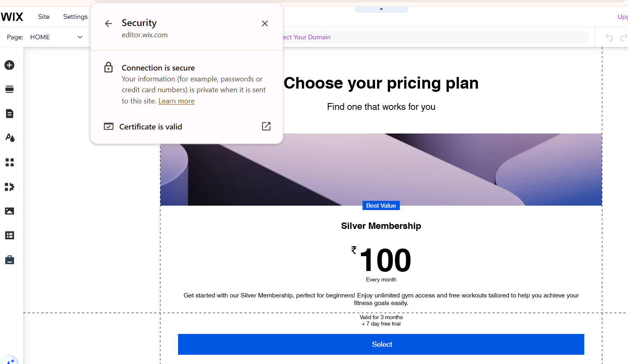
Task: Close the Security popup
Action: coord(265,24)
